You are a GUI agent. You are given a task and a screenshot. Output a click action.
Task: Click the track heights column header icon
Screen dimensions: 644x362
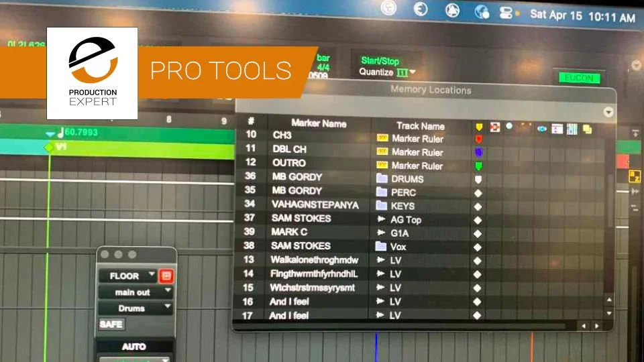point(557,129)
